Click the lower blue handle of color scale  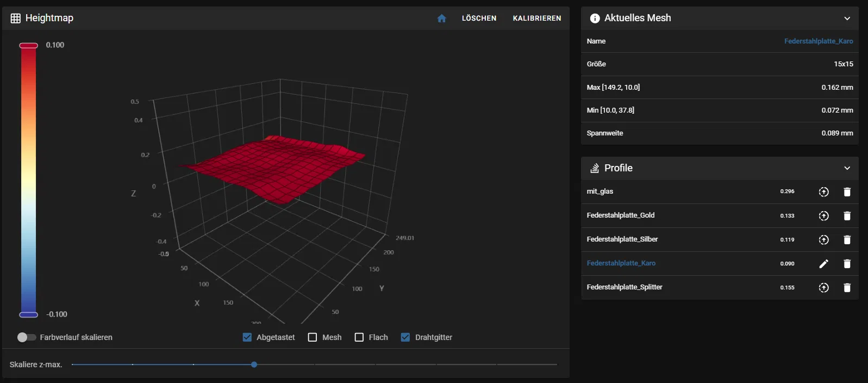28,314
